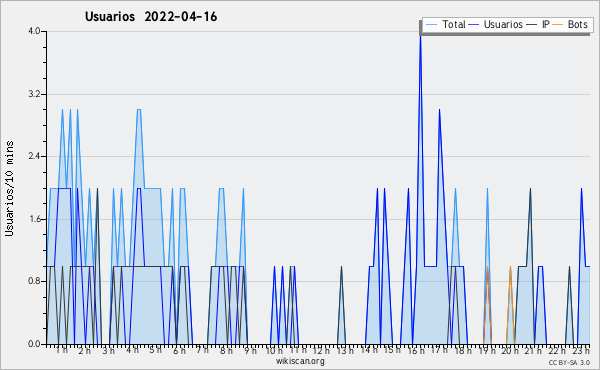600x370 pixels.
Task: Click the orange Bots legend line
Action: [558, 25]
